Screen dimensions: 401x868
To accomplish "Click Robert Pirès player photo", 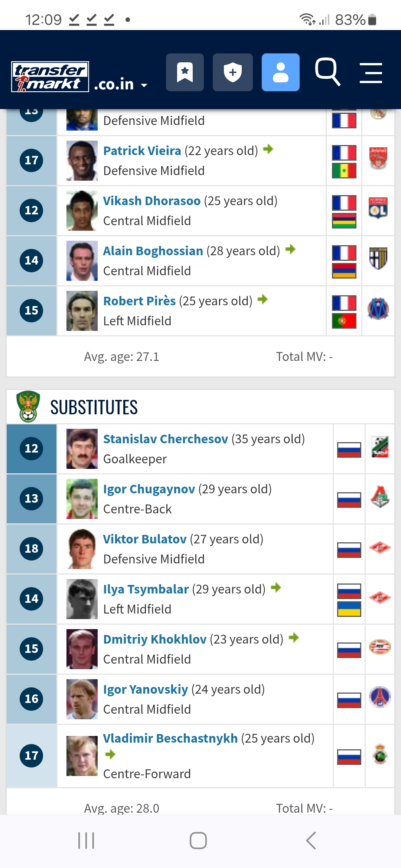I will pyautogui.click(x=82, y=311).
